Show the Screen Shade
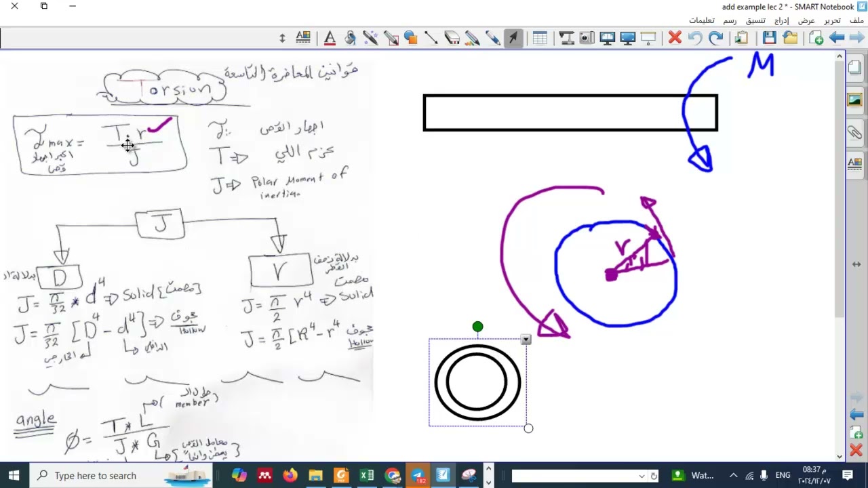868x488 pixels. click(x=648, y=39)
